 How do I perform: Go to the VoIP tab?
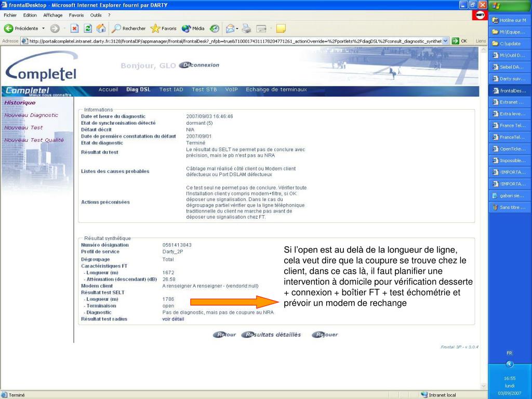(x=231, y=89)
